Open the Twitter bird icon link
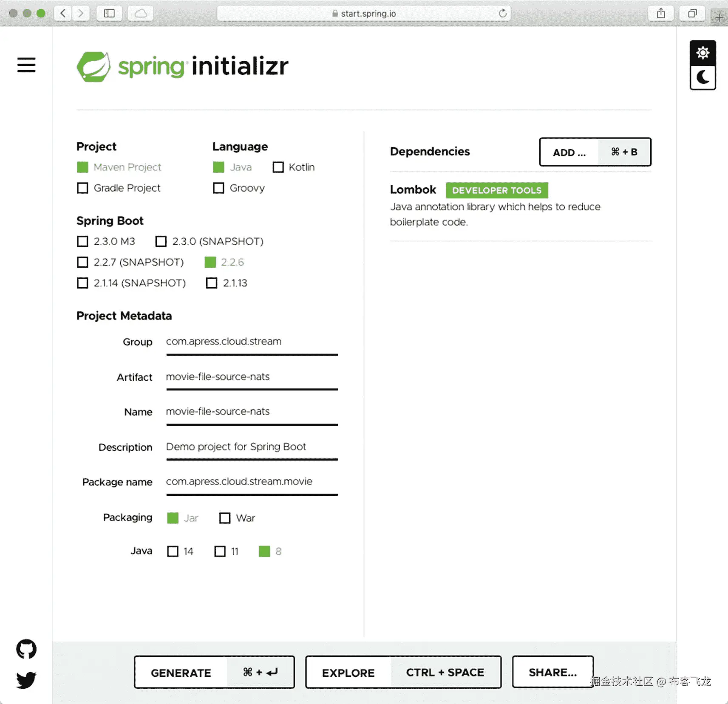 [x=26, y=680]
